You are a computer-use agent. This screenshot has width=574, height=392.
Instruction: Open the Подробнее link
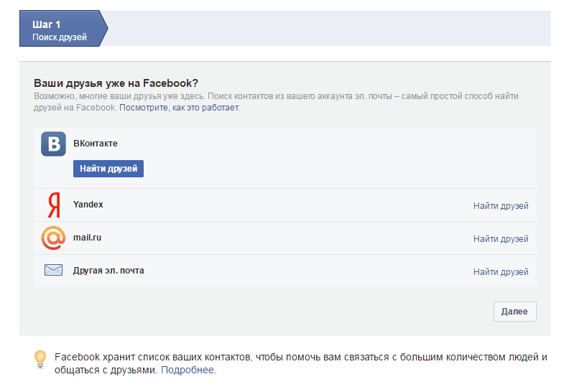coord(188,370)
